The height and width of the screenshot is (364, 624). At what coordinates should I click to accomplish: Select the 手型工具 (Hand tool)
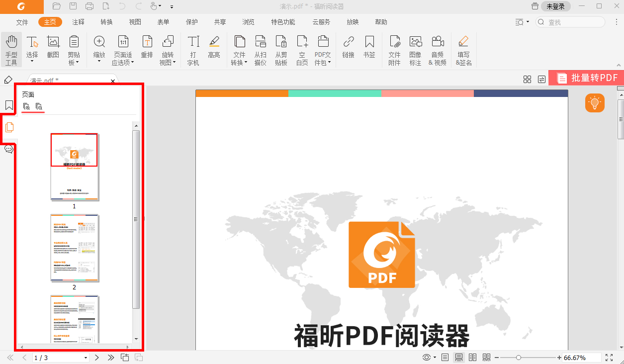pos(11,48)
